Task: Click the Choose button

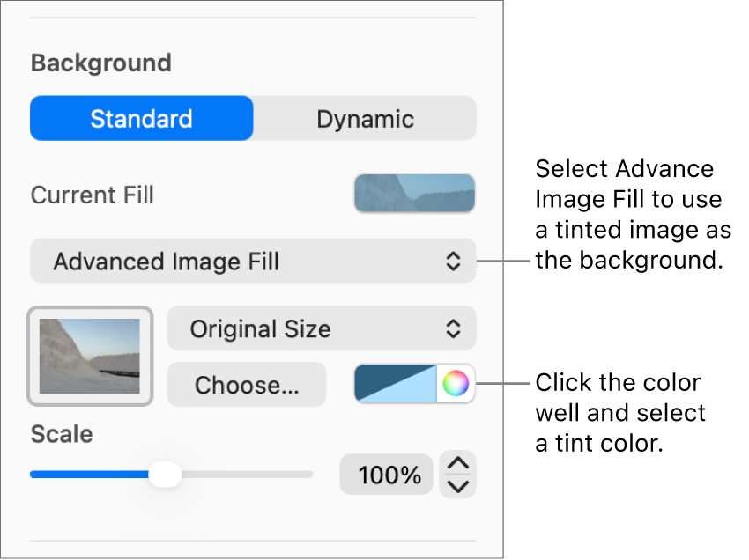Action: click(246, 384)
